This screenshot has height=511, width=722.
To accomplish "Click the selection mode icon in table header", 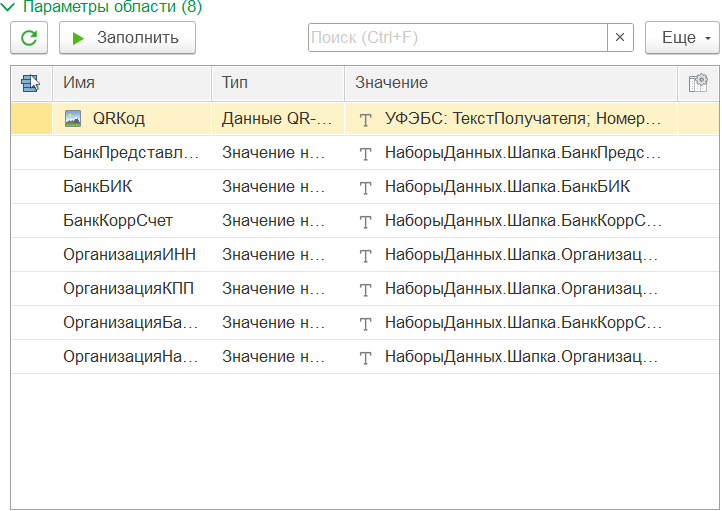I will pos(30,83).
